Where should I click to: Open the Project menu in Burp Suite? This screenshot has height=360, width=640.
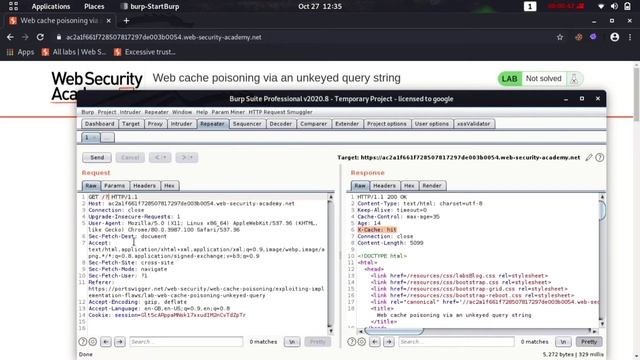pos(107,112)
